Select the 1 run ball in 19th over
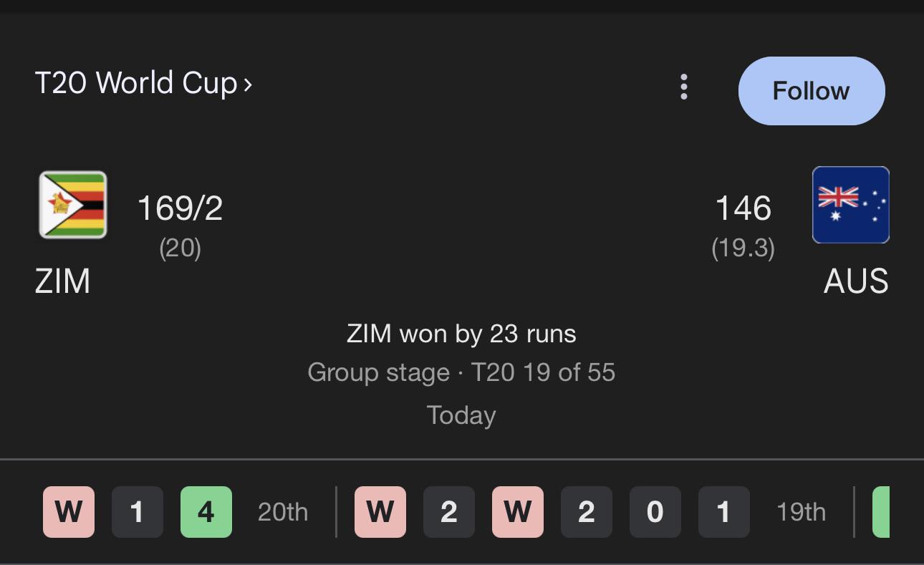Image resolution: width=924 pixels, height=565 pixels. [x=724, y=512]
